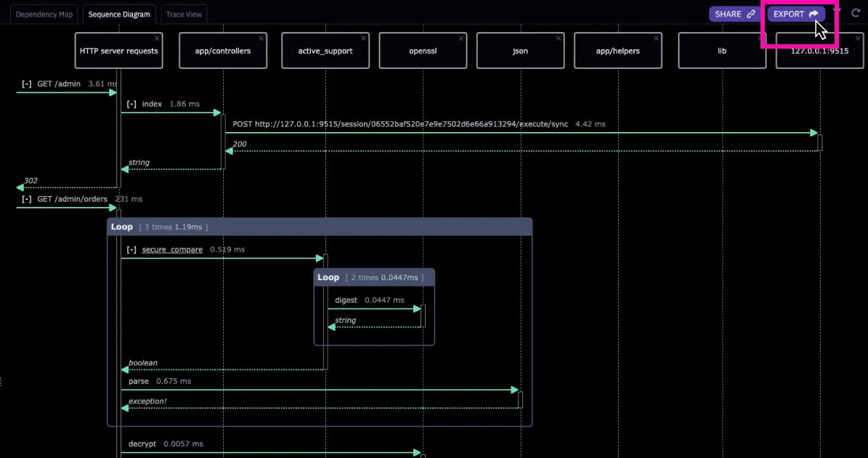Click the POST execute/sync request label
Image resolution: width=868 pixels, height=458 pixels.
point(400,124)
